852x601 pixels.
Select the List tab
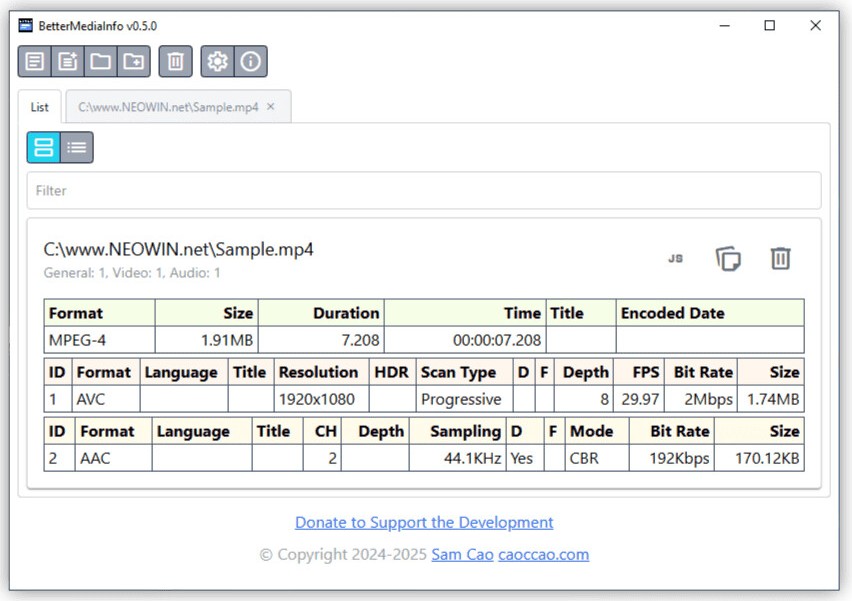click(40, 107)
